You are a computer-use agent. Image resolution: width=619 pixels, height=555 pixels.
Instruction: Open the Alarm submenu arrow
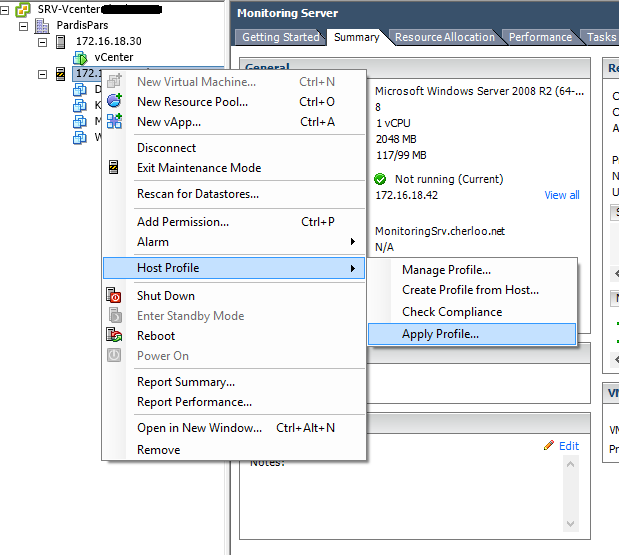coord(353,242)
